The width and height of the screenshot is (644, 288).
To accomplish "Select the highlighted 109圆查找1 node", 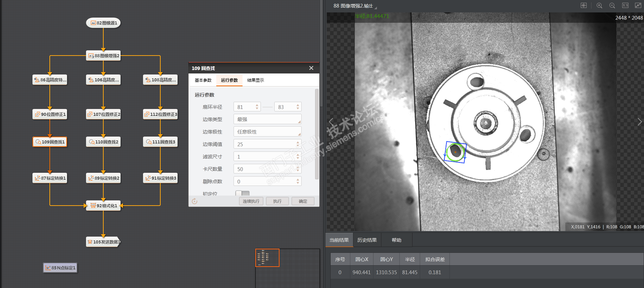I will (x=50, y=142).
